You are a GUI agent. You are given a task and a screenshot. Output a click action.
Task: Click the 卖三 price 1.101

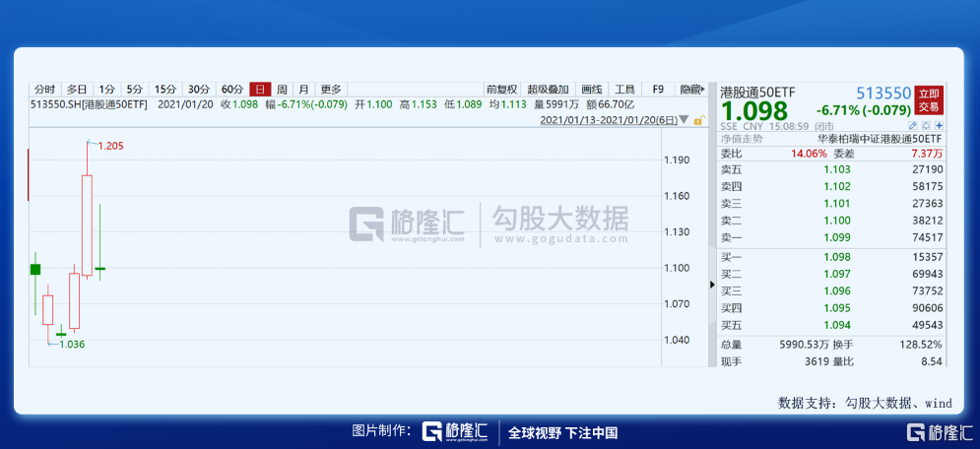[x=837, y=203]
